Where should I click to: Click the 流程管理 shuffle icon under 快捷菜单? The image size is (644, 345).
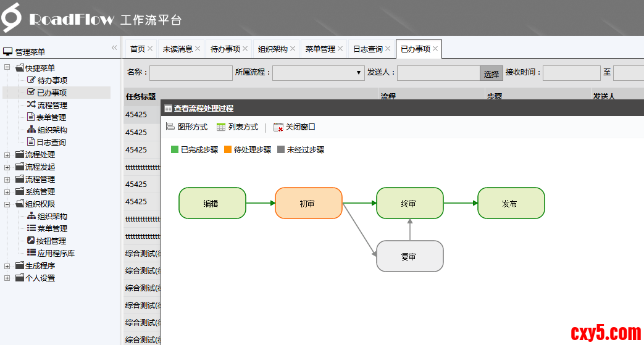(x=31, y=105)
